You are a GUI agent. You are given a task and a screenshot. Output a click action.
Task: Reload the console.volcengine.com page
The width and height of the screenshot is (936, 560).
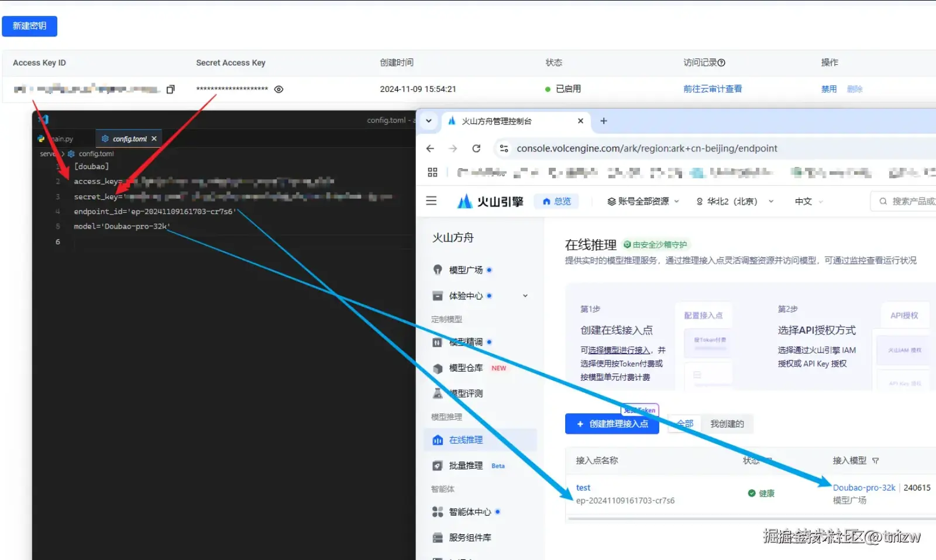[x=476, y=148]
